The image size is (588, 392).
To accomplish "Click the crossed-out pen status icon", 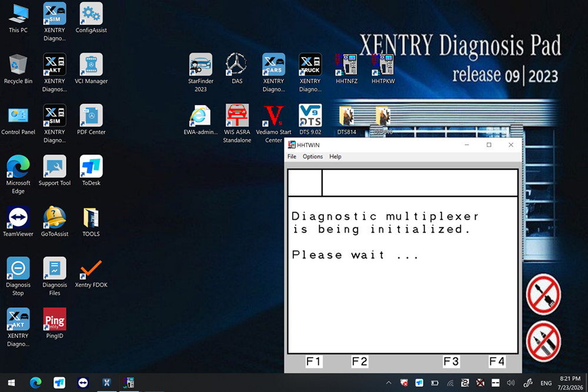I will pyautogui.click(x=543, y=341).
